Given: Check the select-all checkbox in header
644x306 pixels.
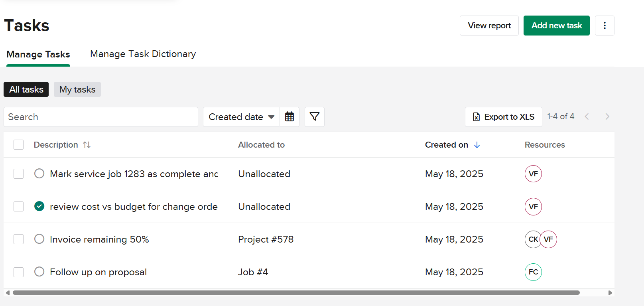Looking at the screenshot, I should click(x=19, y=145).
